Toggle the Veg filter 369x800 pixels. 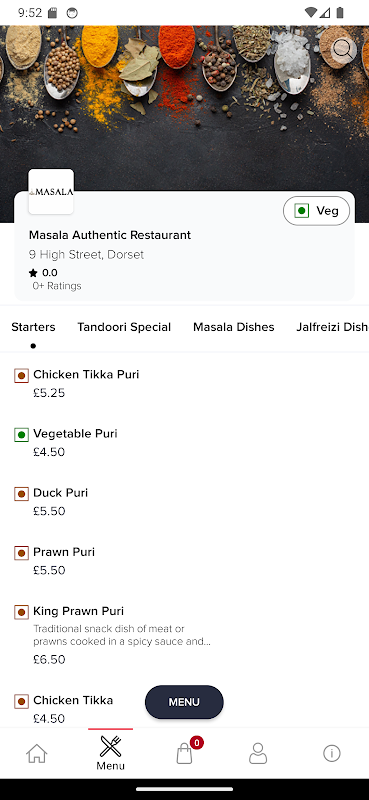[316, 211]
